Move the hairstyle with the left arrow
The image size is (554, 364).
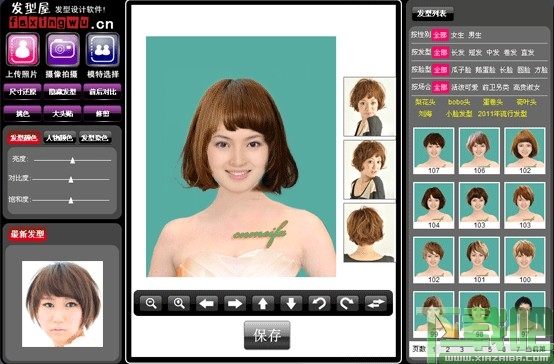207,303
